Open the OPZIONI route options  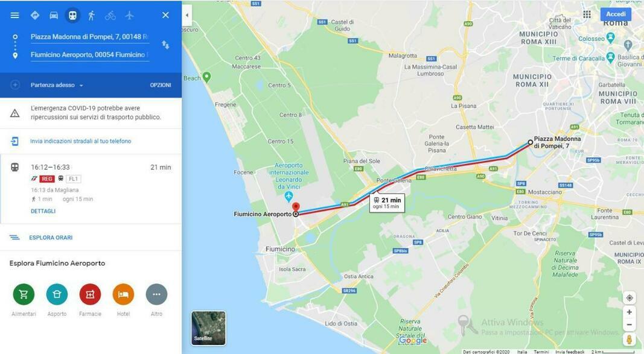point(161,85)
